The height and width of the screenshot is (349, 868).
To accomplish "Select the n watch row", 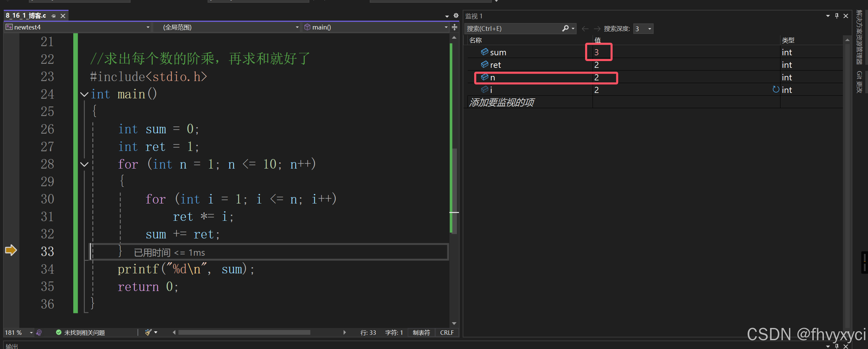I will pyautogui.click(x=655, y=77).
